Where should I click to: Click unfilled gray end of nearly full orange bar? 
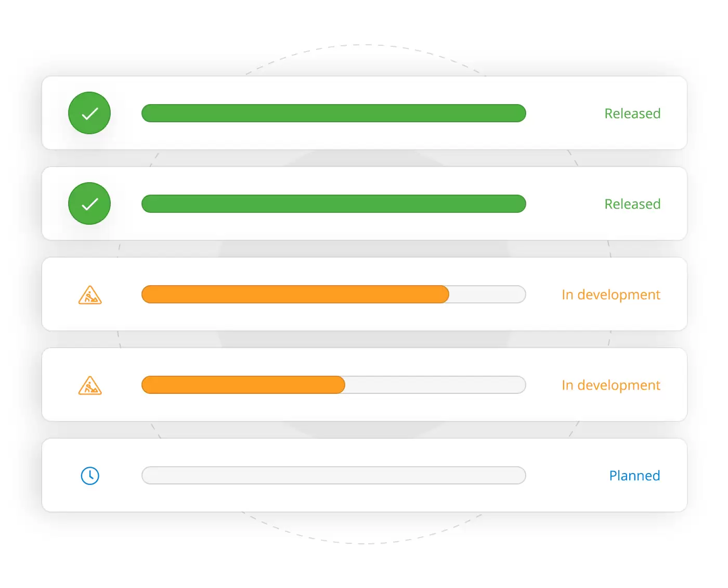[x=487, y=295]
